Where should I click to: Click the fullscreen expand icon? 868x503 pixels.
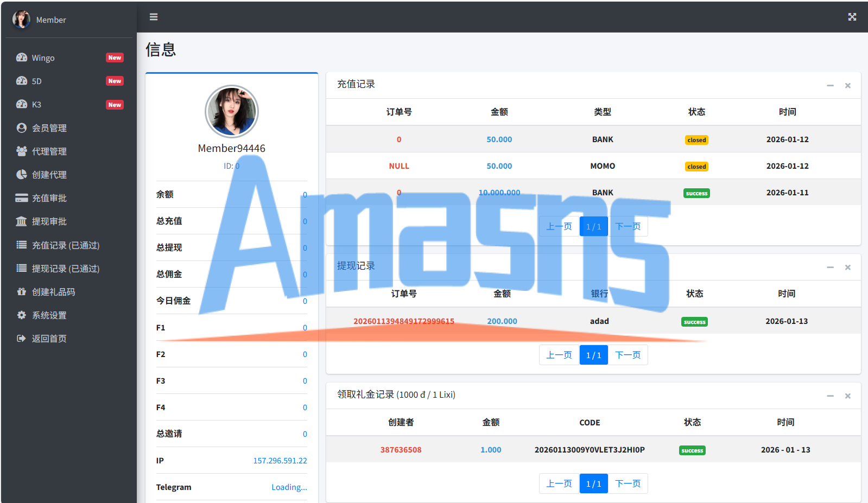(852, 17)
